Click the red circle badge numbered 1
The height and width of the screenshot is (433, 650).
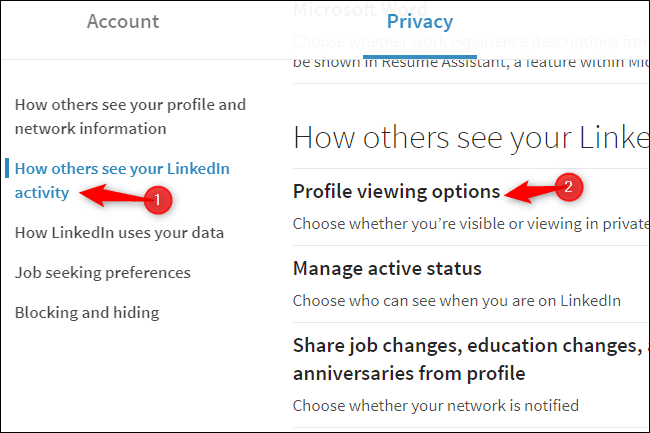click(157, 200)
